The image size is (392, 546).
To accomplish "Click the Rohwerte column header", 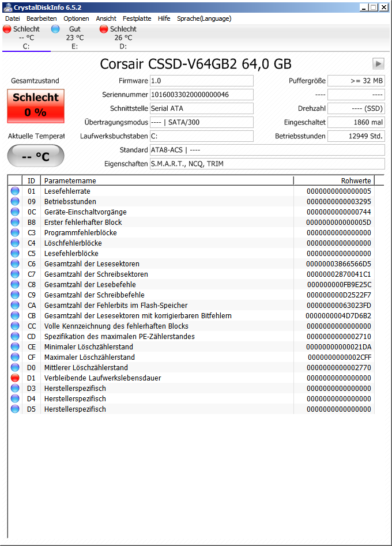I will (334, 180).
